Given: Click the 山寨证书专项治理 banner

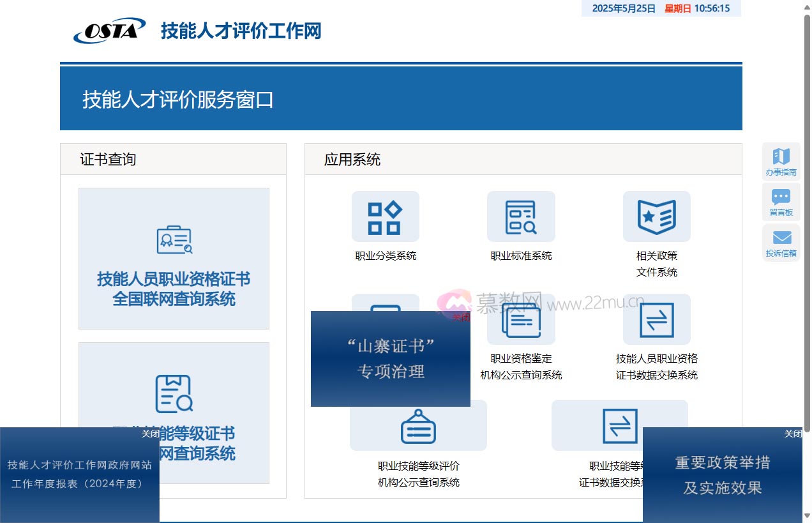Looking at the screenshot, I should pos(390,359).
